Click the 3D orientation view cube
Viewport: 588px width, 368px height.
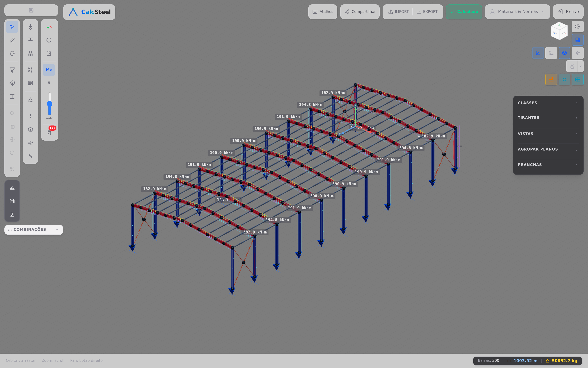point(559,31)
